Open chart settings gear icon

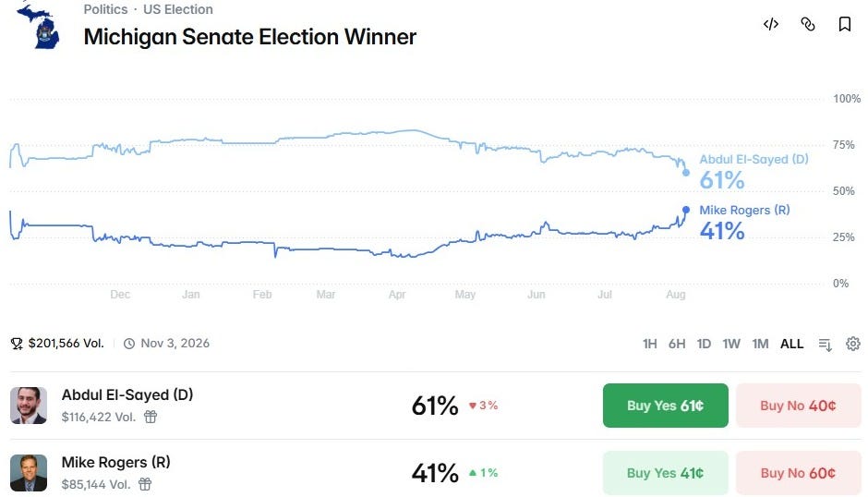click(x=852, y=344)
